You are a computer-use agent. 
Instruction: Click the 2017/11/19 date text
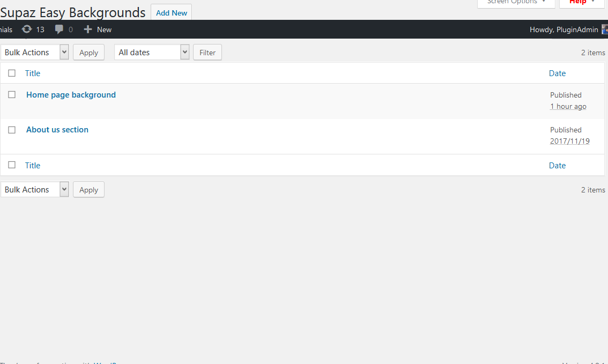pyautogui.click(x=569, y=141)
